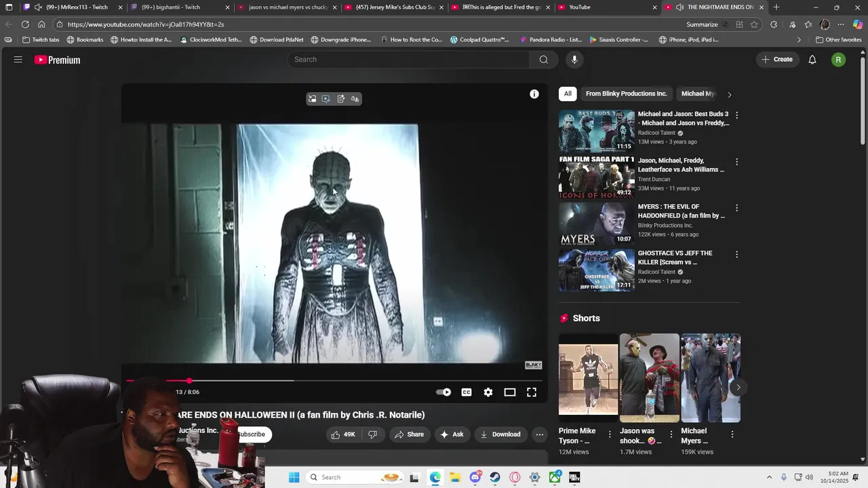Switch to bigshantii Twitch tab

tap(179, 7)
